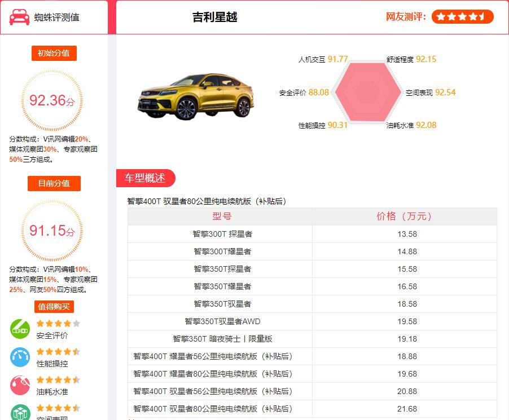Click the star rating above 性能操控

(58, 352)
